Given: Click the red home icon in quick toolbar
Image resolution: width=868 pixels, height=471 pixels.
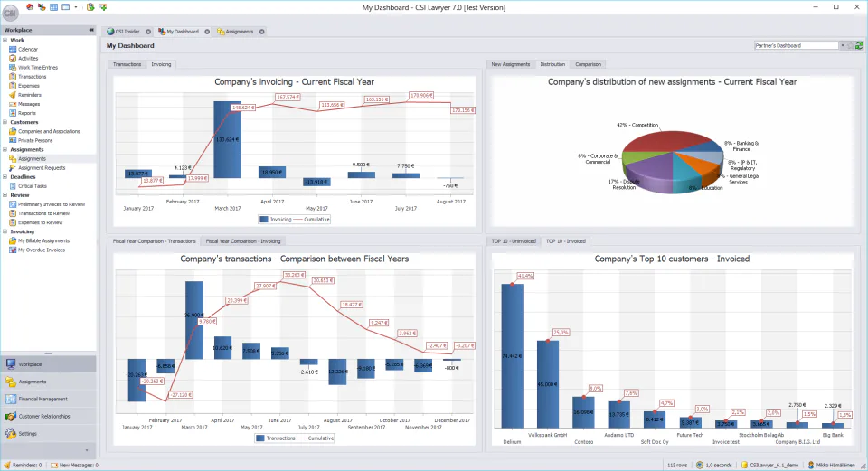Looking at the screenshot, I should [x=30, y=7].
